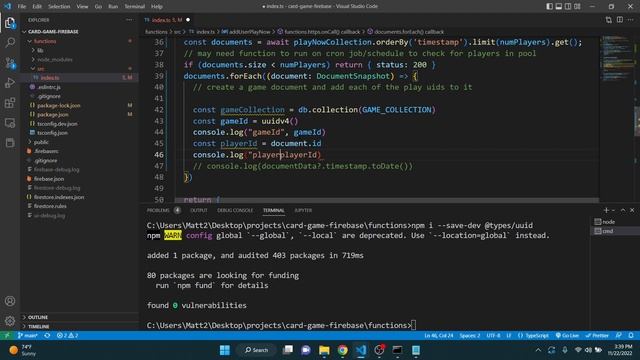Open the Accounts menu icon
This screenshot has width=640, height=360.
pyautogui.click(x=10, y=301)
